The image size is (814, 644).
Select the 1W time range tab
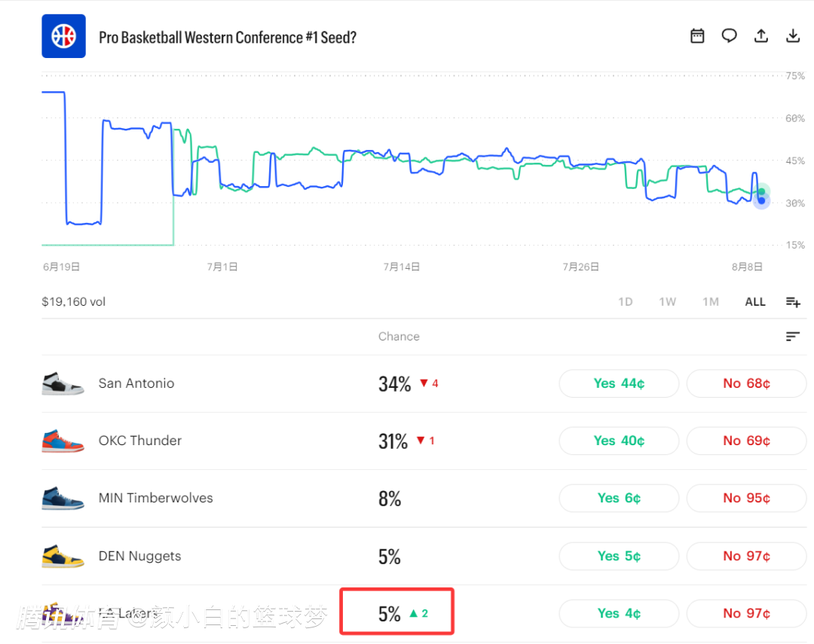pyautogui.click(x=668, y=301)
